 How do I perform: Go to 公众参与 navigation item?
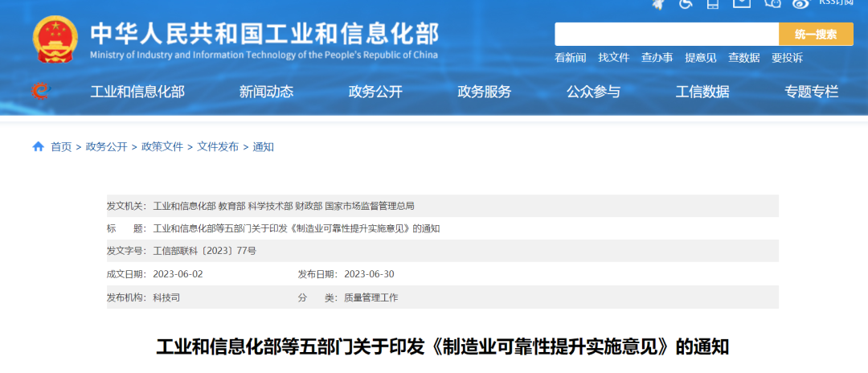point(593,92)
